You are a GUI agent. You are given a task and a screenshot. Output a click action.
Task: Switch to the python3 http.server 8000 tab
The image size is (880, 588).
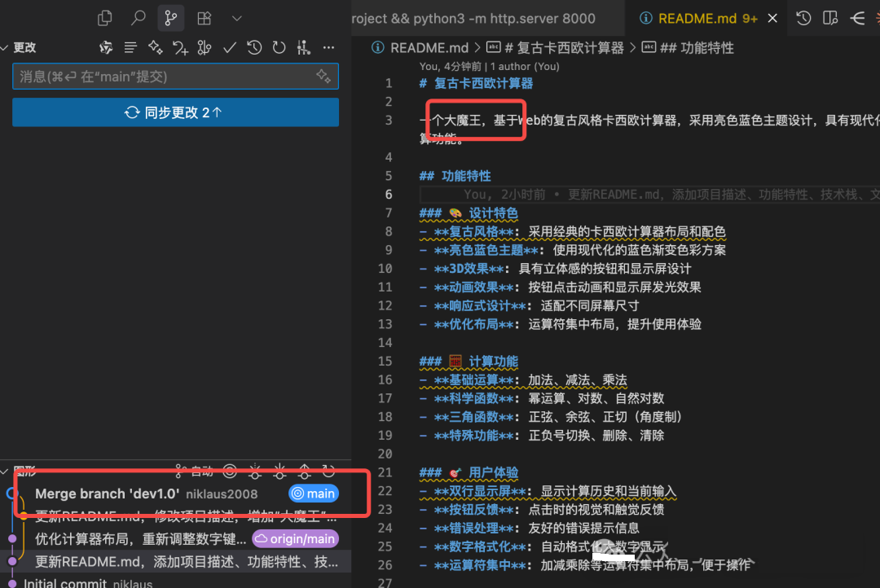488,19
